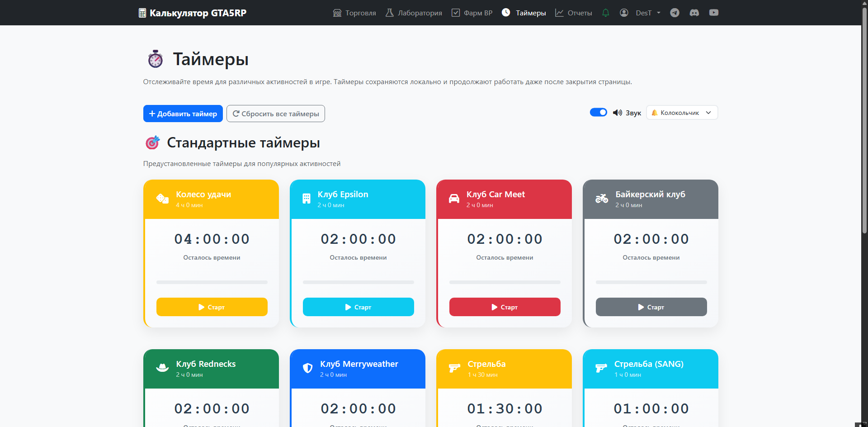Select the Таймеры nav item
The width and height of the screenshot is (868, 427).
524,13
